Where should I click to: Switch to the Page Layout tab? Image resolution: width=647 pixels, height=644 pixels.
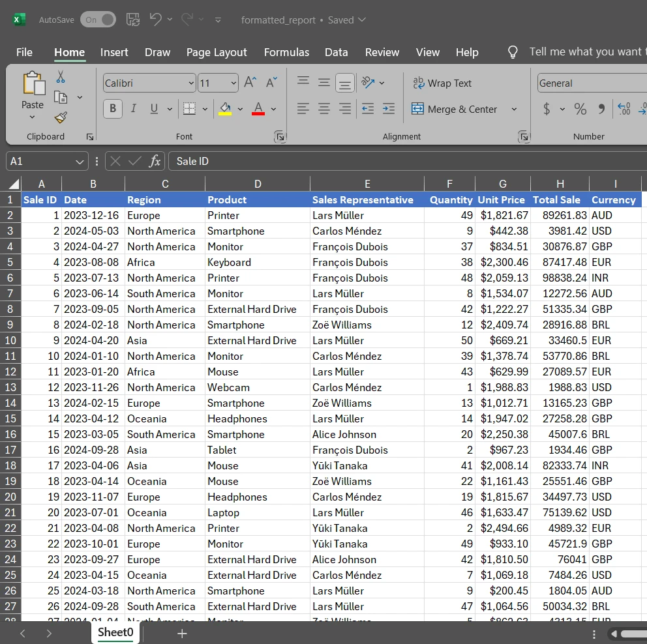[217, 52]
